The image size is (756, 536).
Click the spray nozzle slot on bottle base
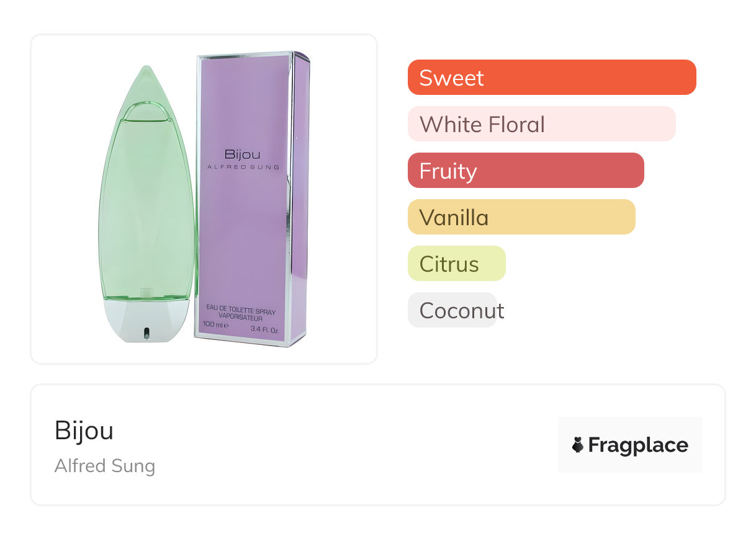coord(146,333)
